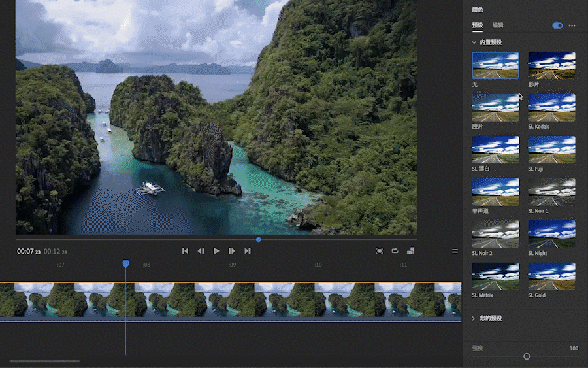Jump to next edit point
Viewport: 588px width, 368px height.
[x=248, y=251]
